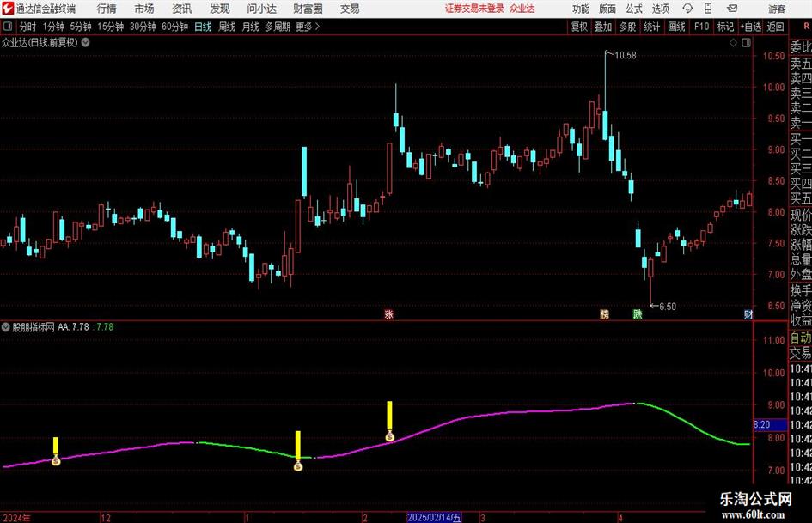
Task: Switch to 周线 weekly period tab
Action: [x=226, y=27]
